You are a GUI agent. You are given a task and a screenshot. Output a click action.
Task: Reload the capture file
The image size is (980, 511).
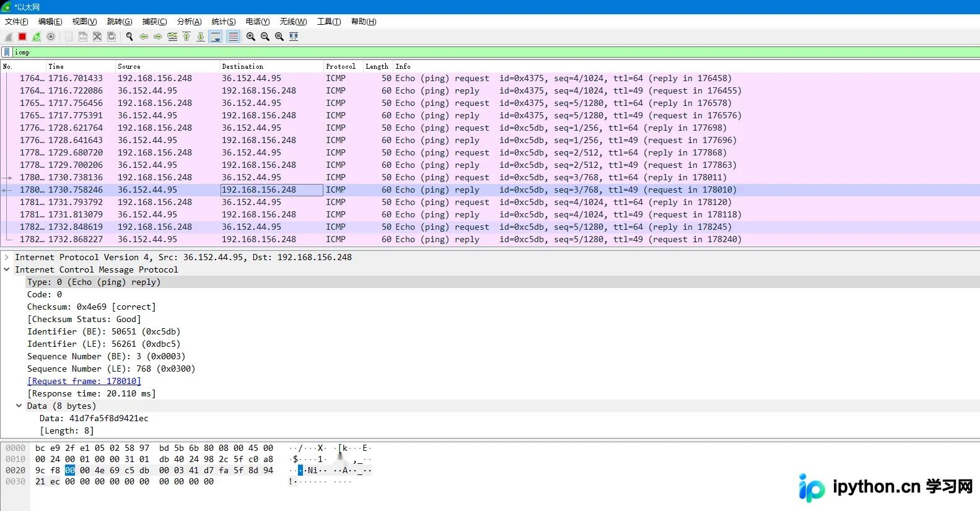tap(112, 37)
